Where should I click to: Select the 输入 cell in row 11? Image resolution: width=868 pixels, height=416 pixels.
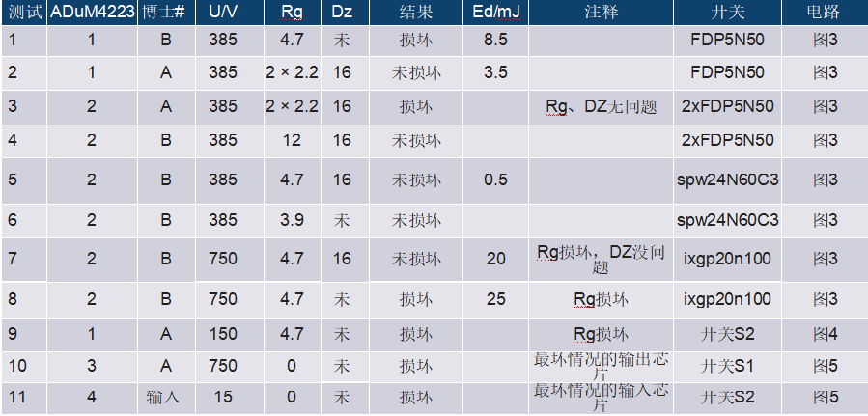click(166, 398)
